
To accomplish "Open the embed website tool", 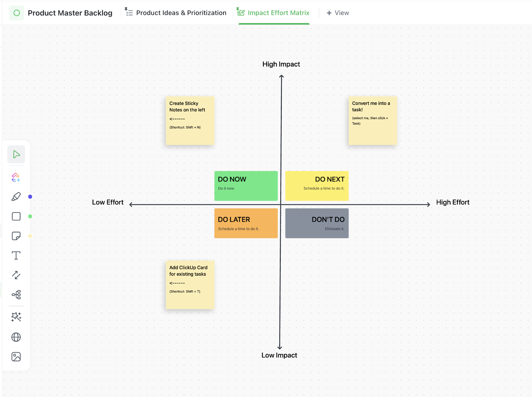I will 16,337.
